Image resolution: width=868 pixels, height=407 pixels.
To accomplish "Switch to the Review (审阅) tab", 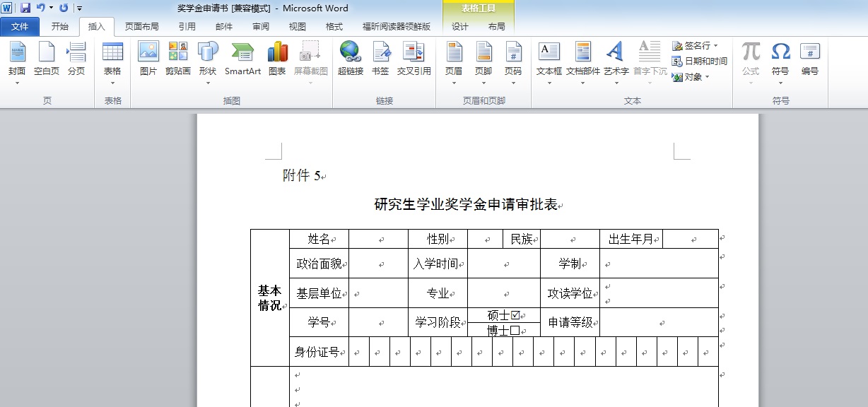I will coord(261,27).
